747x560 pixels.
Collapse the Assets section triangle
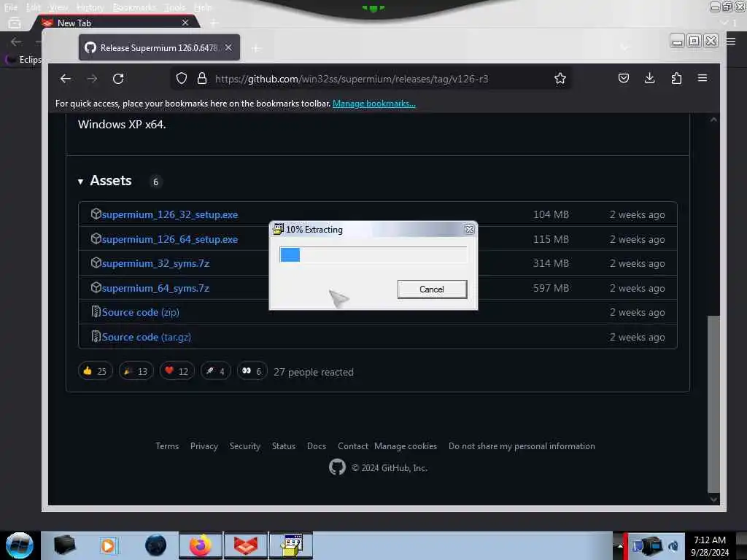(80, 182)
